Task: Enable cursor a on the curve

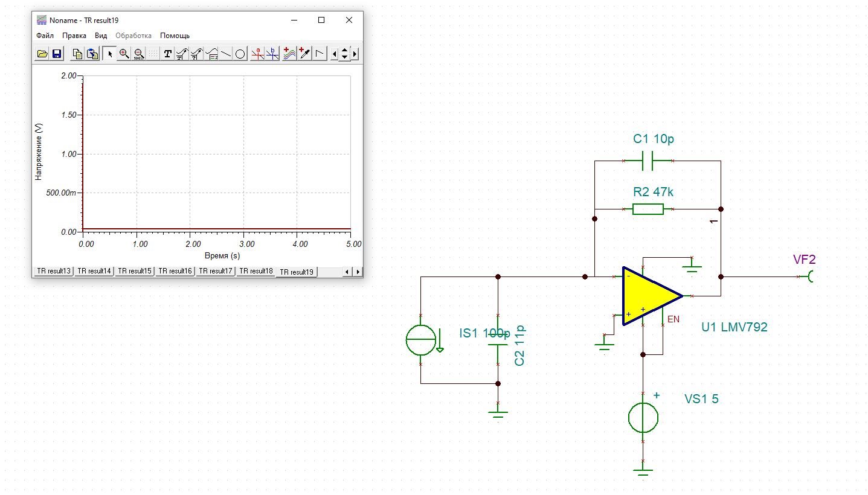Action: click(258, 54)
